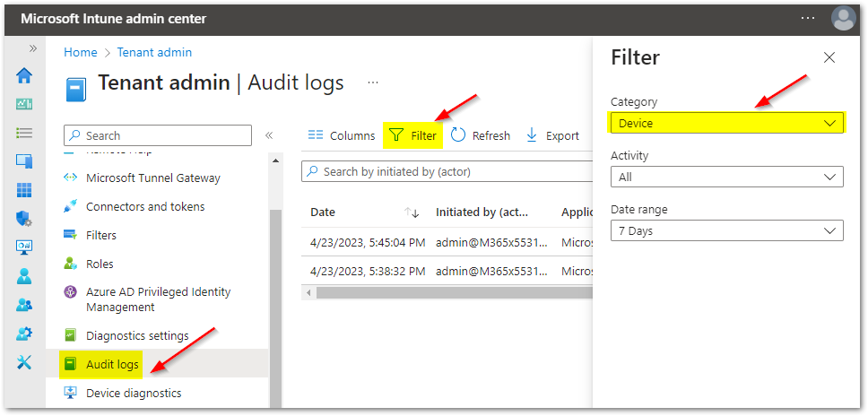Image resolution: width=868 pixels, height=416 pixels.
Task: Open Filters menu item
Action: click(x=101, y=235)
